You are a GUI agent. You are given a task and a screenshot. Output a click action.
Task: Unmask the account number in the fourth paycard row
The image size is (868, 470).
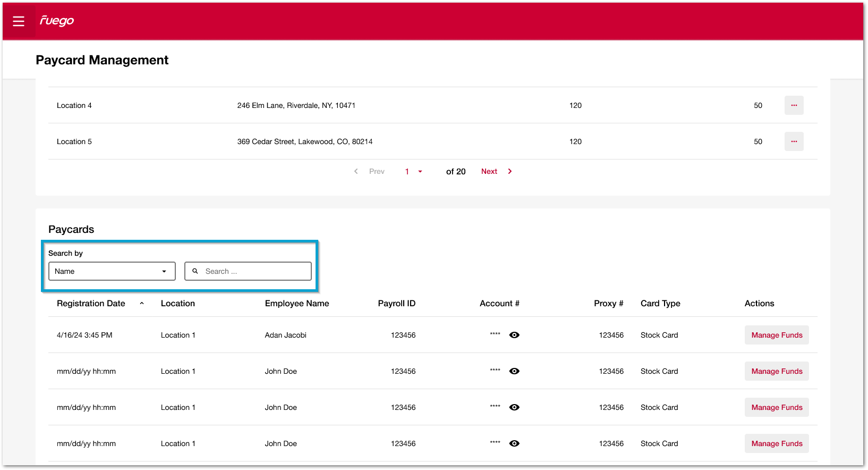(514, 443)
